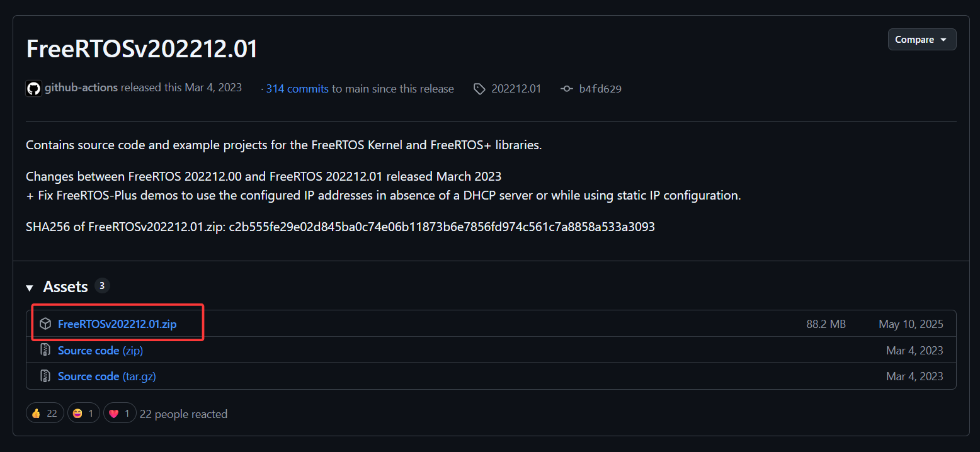This screenshot has width=980, height=452.
Task: Collapse the Assets section triangle
Action: coord(30,288)
